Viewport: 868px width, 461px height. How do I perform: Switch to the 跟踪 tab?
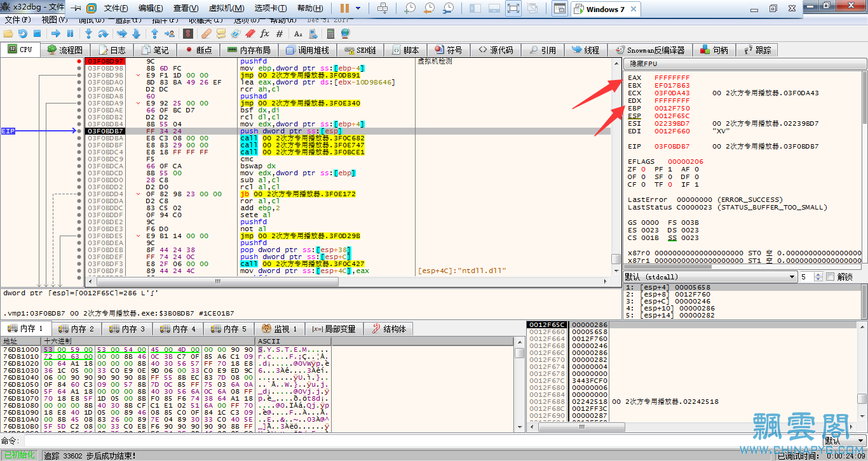[757, 50]
